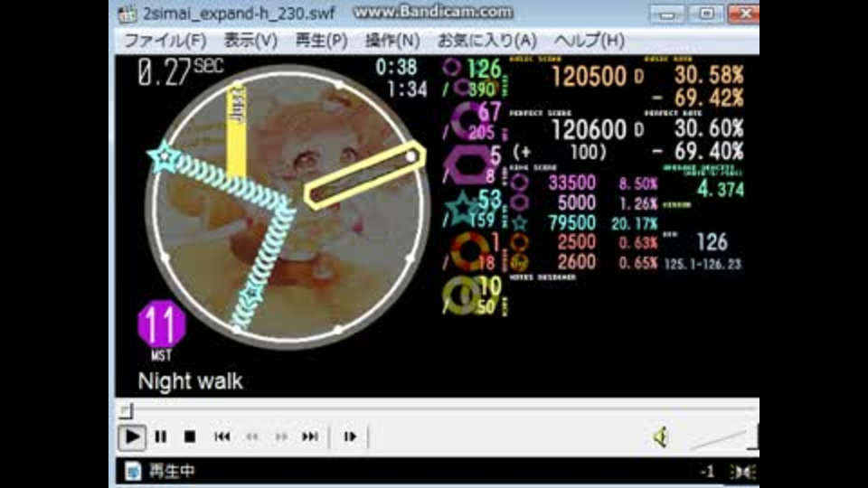Click the small star icon beside 79500
The height and width of the screenshot is (488, 868).
[x=519, y=223]
